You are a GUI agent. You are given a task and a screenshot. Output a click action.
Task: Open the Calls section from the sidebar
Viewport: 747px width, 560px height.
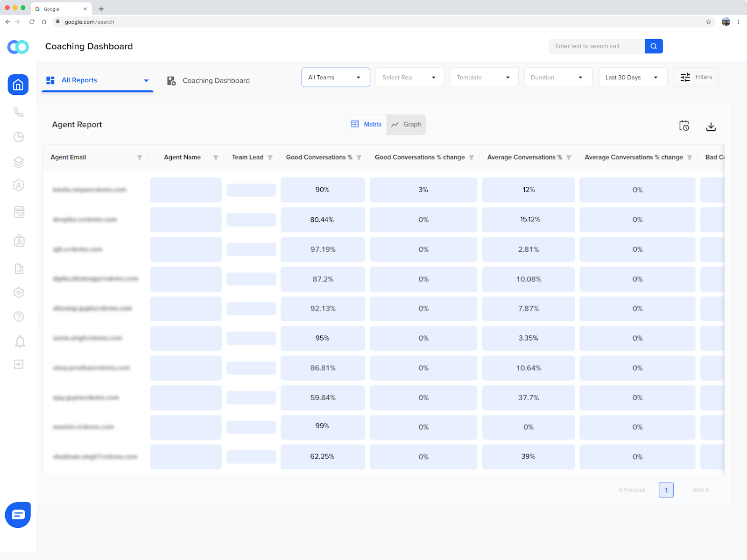click(x=18, y=112)
